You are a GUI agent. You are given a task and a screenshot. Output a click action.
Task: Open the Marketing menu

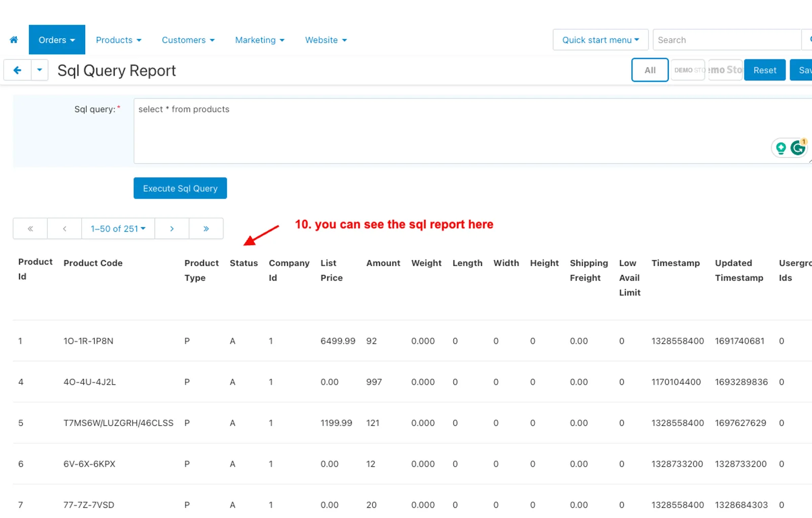click(260, 40)
